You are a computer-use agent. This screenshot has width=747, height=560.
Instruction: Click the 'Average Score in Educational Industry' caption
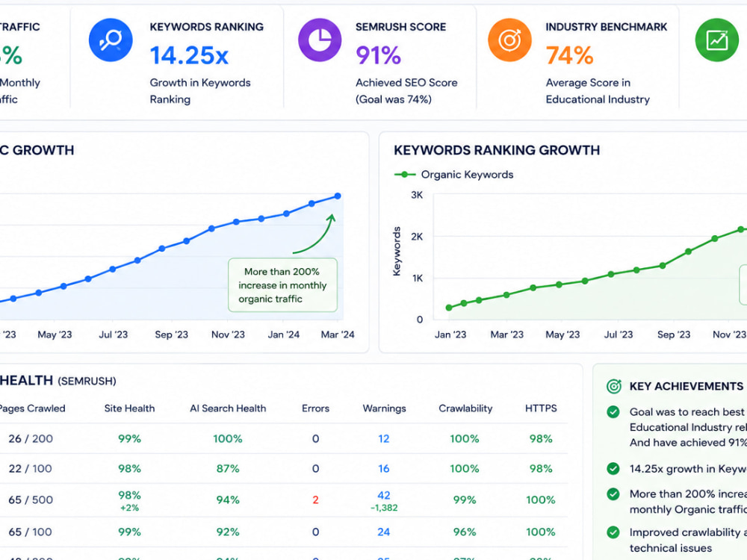click(598, 91)
